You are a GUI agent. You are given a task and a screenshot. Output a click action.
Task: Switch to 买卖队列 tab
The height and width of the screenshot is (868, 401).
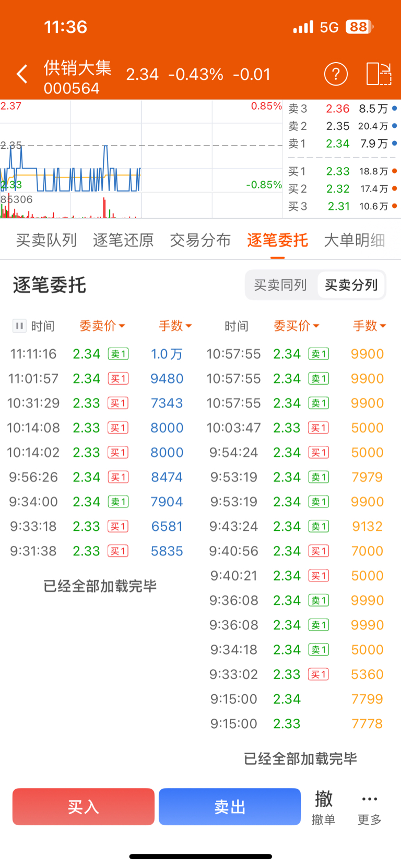tap(46, 240)
